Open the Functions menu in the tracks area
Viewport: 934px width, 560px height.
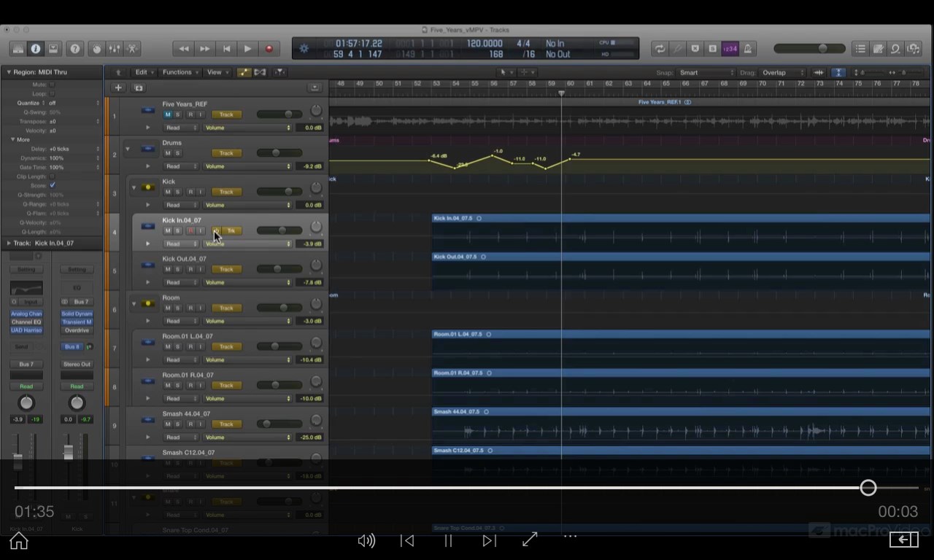178,72
